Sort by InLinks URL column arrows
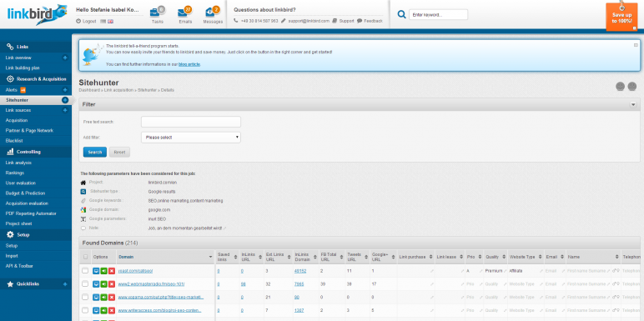 point(260,257)
